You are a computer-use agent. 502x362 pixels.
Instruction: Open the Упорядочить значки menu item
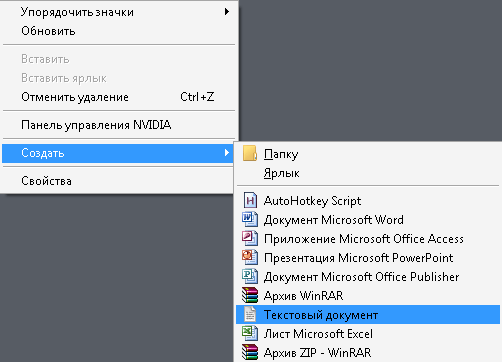point(119,12)
